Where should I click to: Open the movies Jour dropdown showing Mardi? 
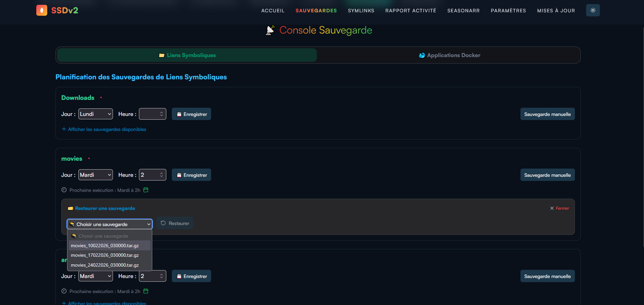point(95,175)
